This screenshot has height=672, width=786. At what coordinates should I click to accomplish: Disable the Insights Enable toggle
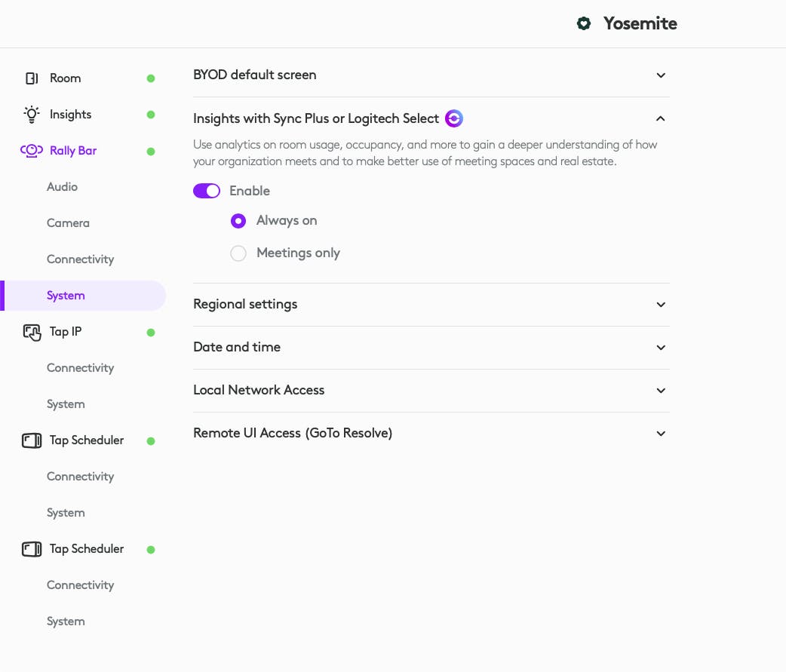(x=207, y=192)
